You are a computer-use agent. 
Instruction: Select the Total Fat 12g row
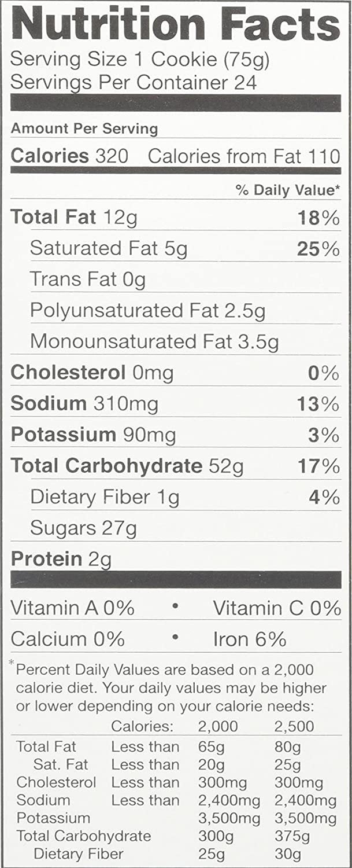pyautogui.click(x=176, y=218)
